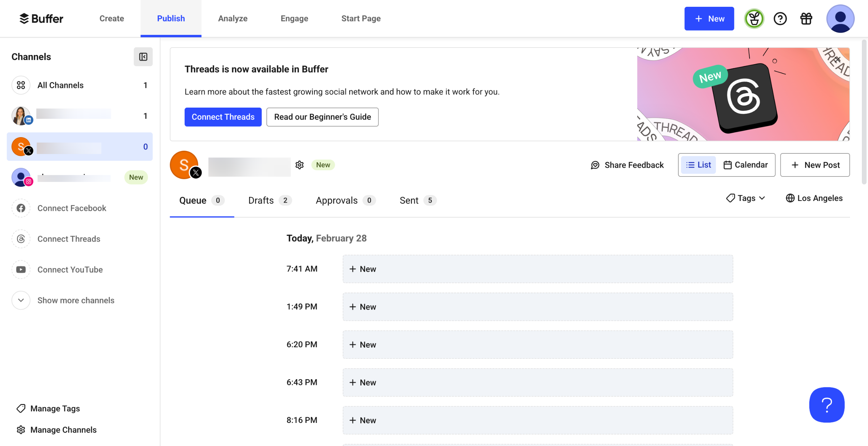Open the Los Angeles timezone selector
The image size is (868, 446).
814,198
